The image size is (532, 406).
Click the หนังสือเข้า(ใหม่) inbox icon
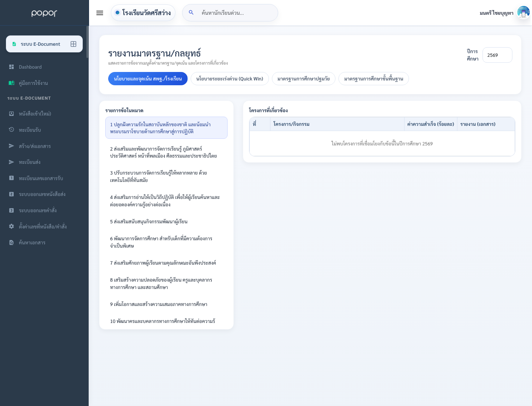click(11, 114)
